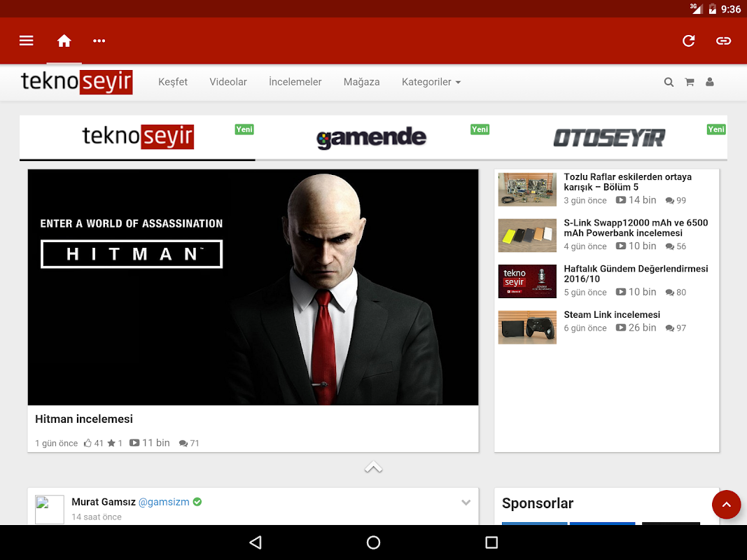
Task: Open the Hitman featured image
Action: pos(253,287)
